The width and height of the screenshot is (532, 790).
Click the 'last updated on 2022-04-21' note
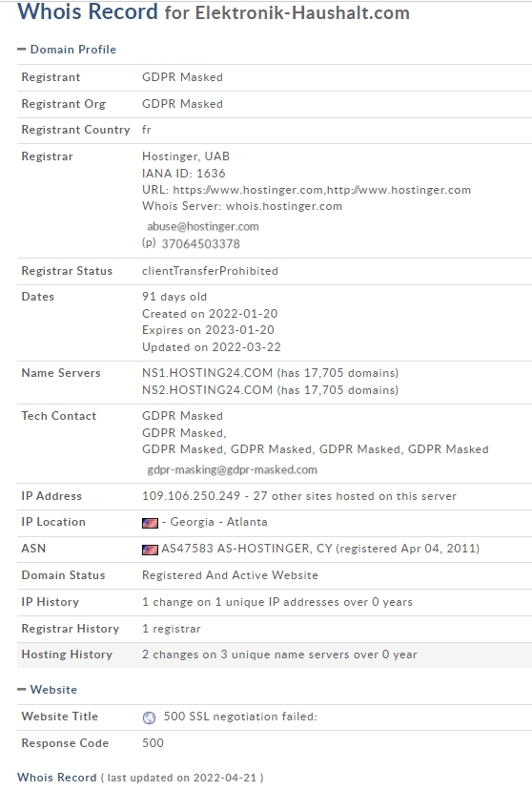pyautogui.click(x=182, y=778)
